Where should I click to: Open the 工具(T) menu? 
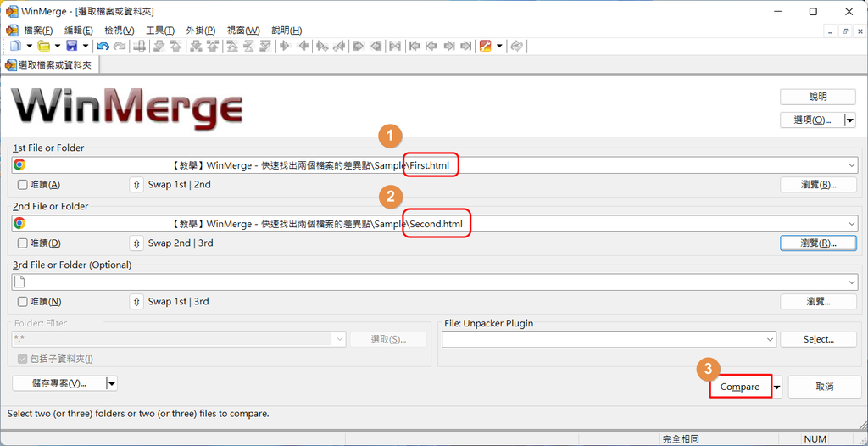coord(160,31)
